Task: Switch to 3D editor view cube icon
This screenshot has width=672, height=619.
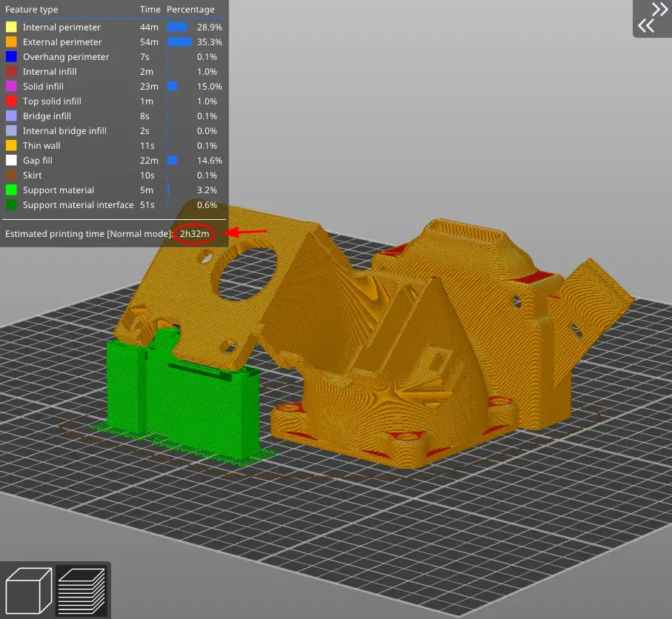Action: tap(28, 590)
